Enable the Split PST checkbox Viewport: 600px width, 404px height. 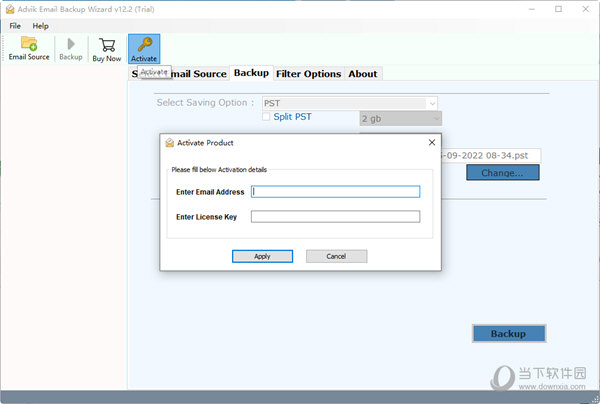[x=266, y=117]
